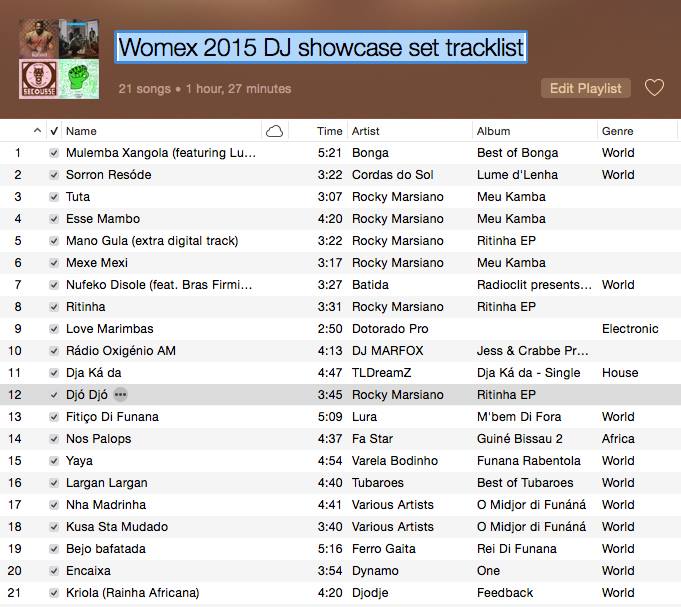This screenshot has height=607, width=681.
Task: Select the song Kusa Sta Mudado
Action: click(117, 527)
